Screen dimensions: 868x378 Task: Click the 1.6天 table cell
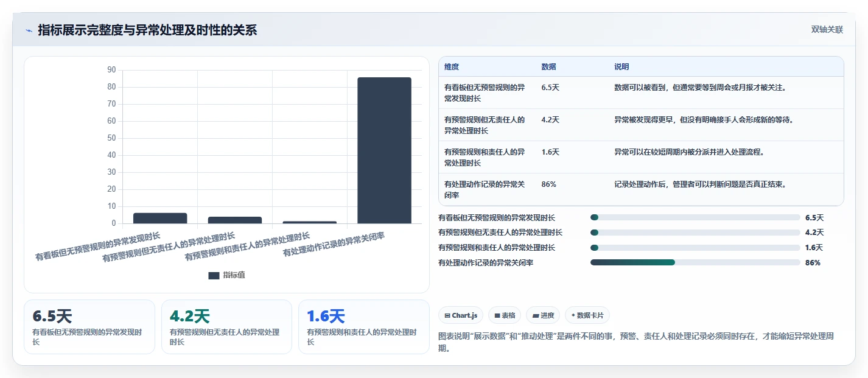(x=550, y=152)
